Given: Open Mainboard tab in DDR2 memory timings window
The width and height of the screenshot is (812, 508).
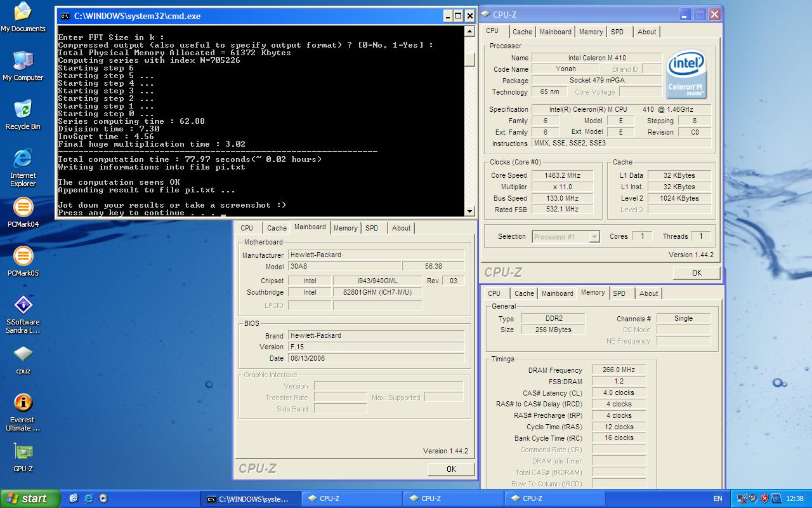Looking at the screenshot, I should coord(557,293).
